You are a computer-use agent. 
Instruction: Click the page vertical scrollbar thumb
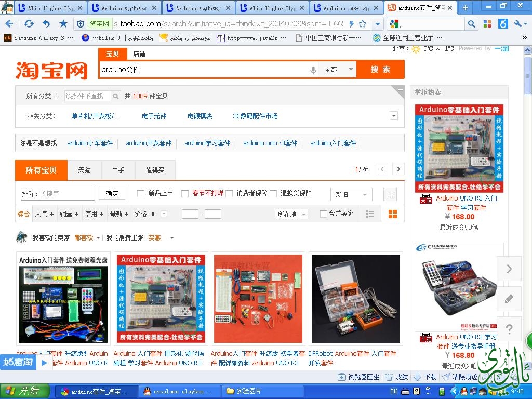(x=528, y=75)
